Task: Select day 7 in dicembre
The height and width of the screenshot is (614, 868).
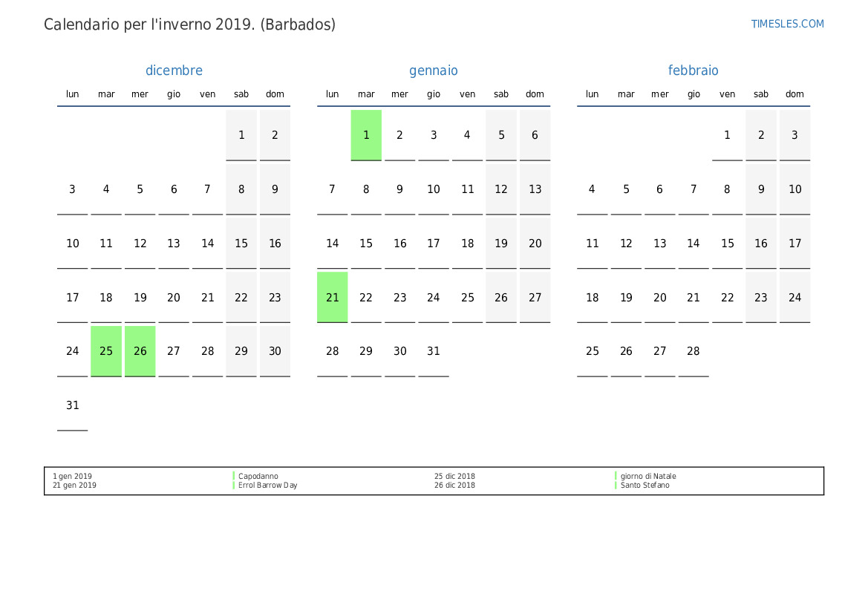Action: pos(208,189)
